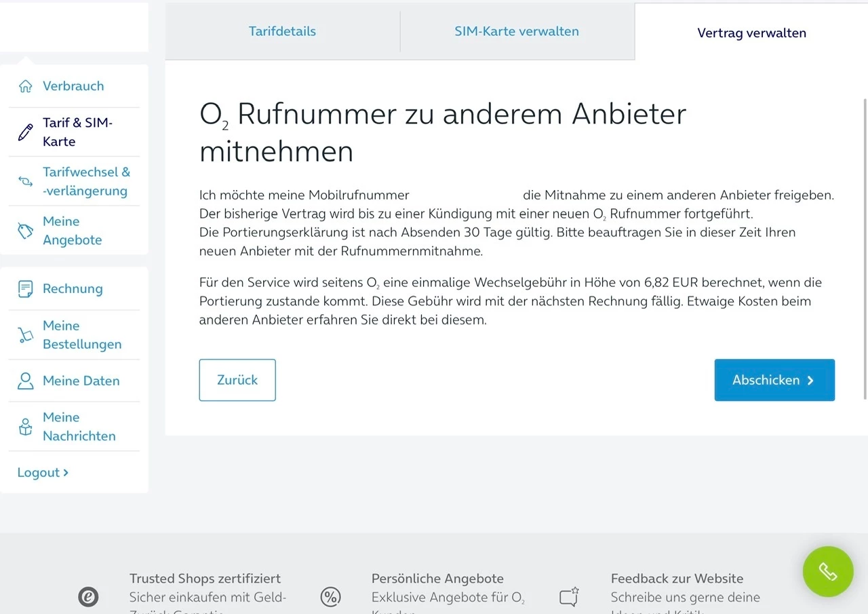Open the SIM-Karte verwalten tab
868x614 pixels.
tap(517, 31)
